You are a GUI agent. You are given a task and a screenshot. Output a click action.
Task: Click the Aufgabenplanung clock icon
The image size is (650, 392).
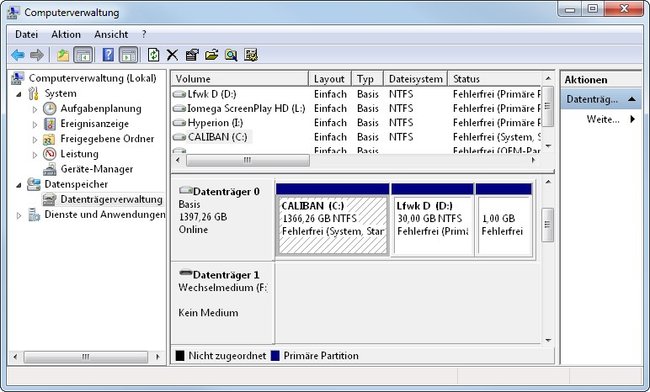tap(50, 109)
